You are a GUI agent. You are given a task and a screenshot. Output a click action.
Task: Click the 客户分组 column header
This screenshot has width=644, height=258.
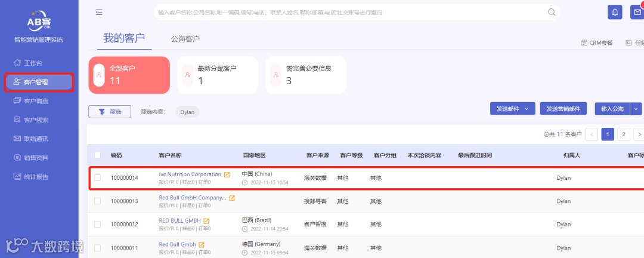coord(385,155)
